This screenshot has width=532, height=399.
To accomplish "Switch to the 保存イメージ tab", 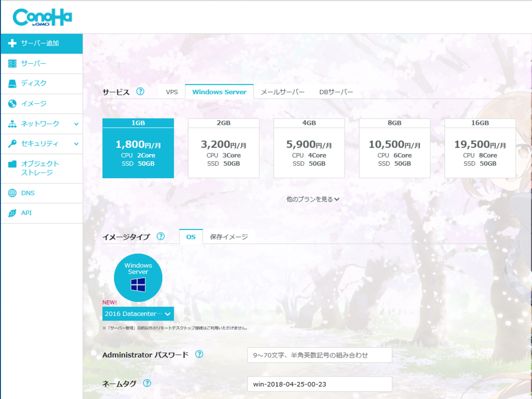I will tap(229, 237).
